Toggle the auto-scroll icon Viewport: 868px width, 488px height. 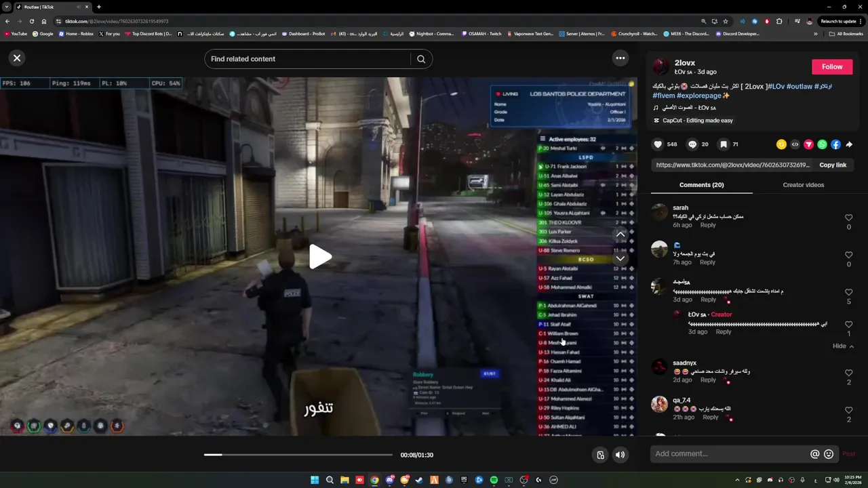pos(600,455)
